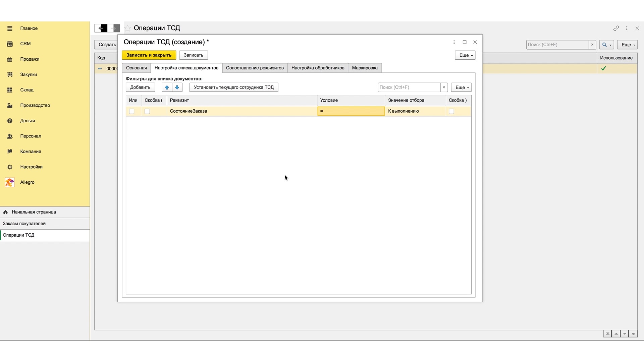The width and height of the screenshot is (644, 362).
Task: Click Добавить to add a filter
Action: (x=140, y=87)
